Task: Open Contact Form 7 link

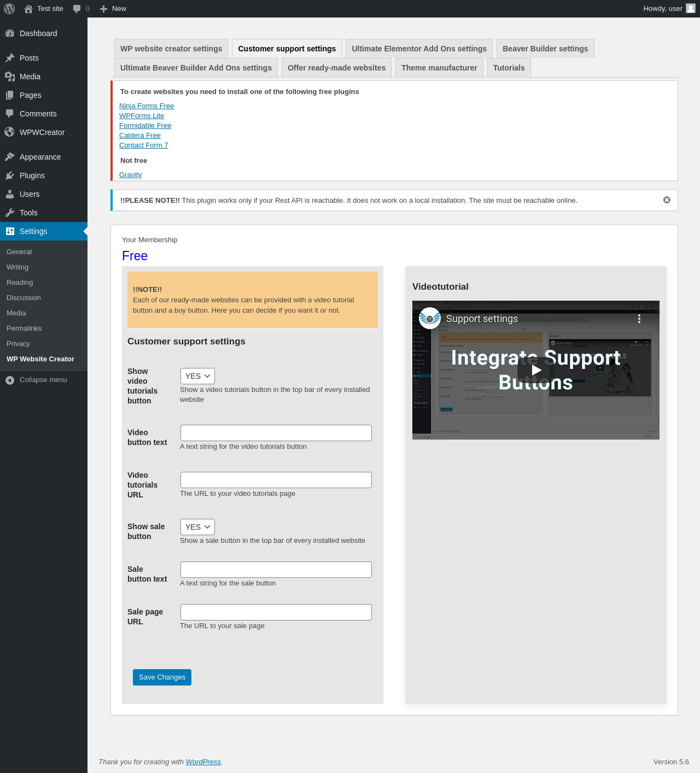Action: pyautogui.click(x=144, y=145)
